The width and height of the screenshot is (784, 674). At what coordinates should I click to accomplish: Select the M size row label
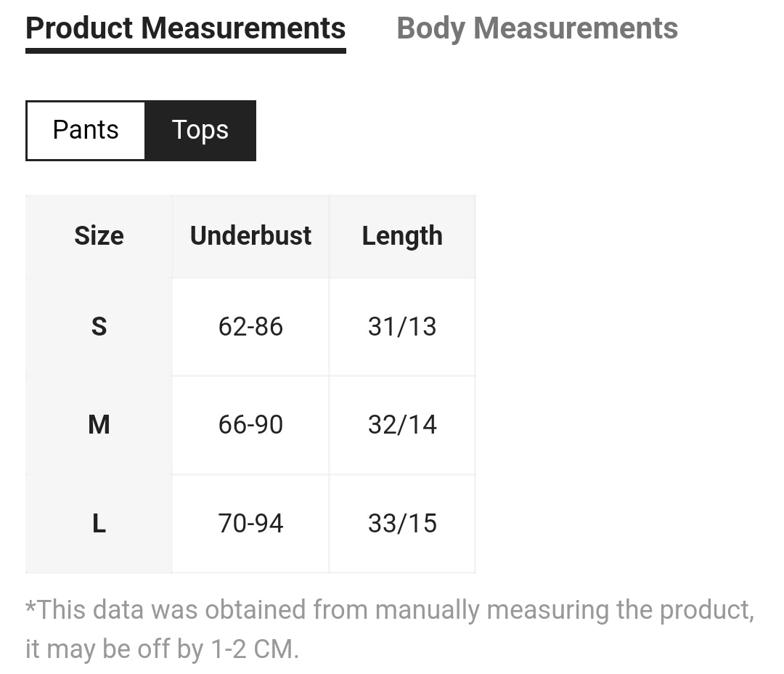pos(99,425)
